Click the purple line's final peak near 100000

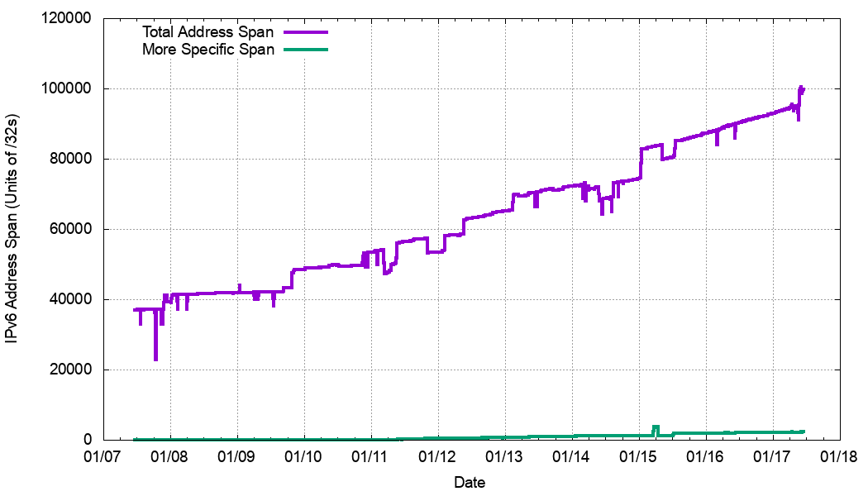pos(800,87)
